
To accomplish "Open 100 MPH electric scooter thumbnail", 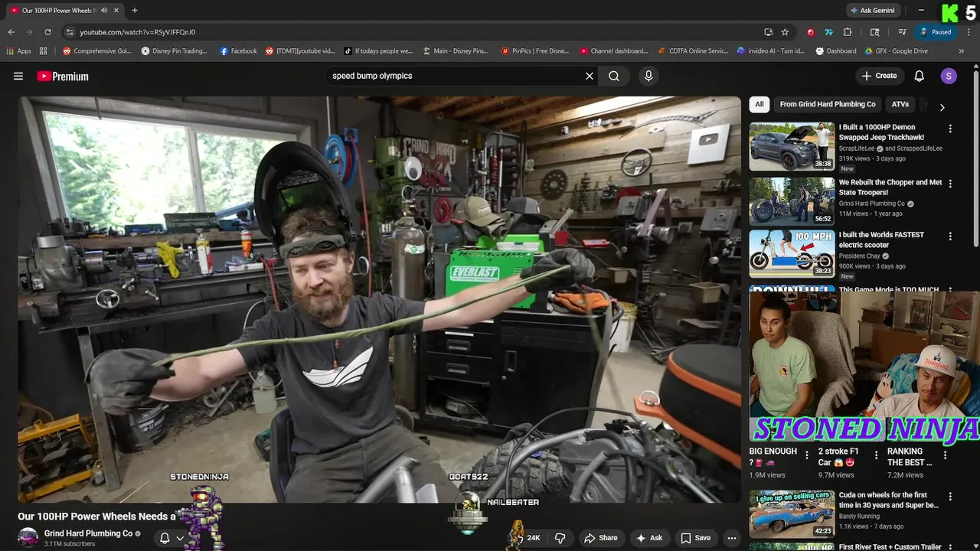I will pos(792,253).
